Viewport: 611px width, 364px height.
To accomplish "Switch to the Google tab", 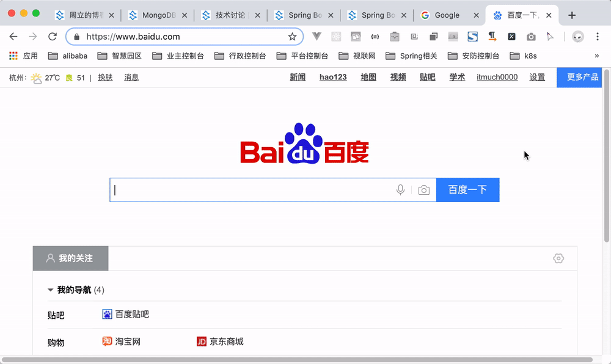I will point(447,15).
